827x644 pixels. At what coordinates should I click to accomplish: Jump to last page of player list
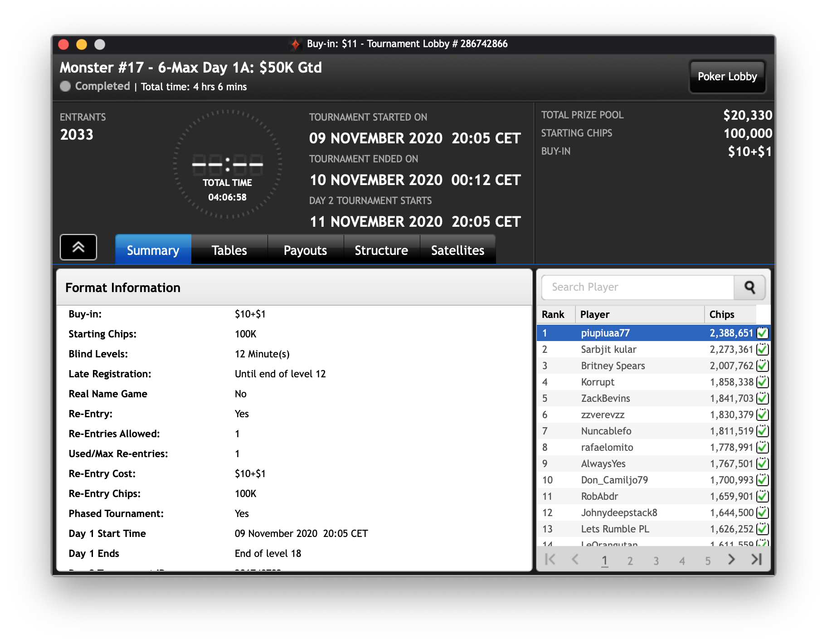(x=756, y=560)
